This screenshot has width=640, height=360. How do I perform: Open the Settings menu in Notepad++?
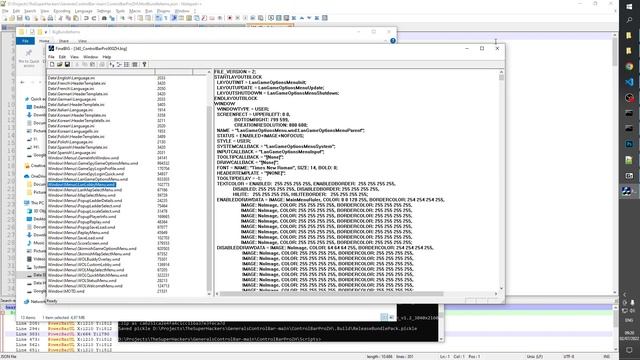point(104,11)
